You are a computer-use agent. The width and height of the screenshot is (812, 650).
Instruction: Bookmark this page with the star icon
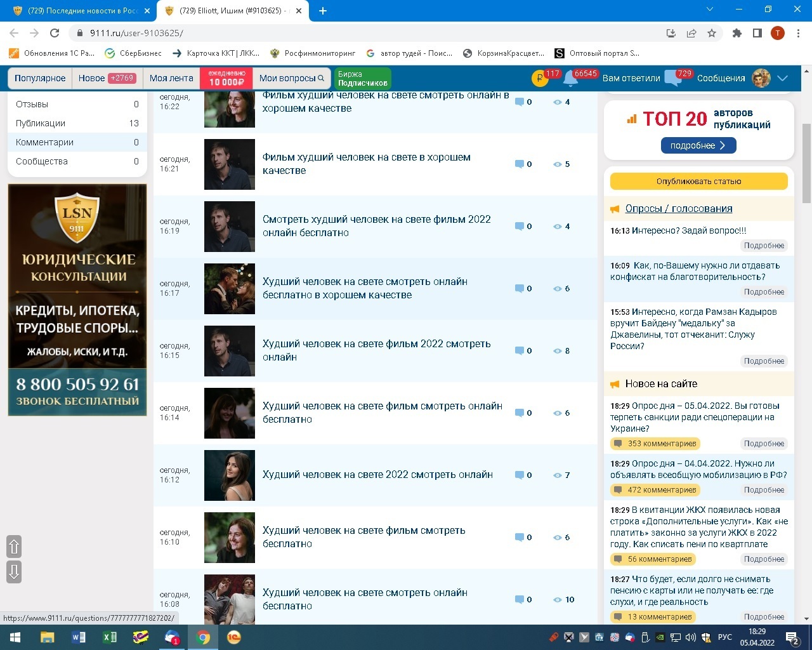[x=712, y=33]
